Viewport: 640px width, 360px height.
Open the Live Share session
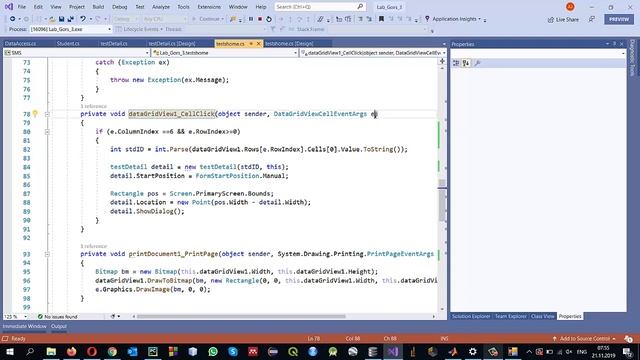tap(563, 20)
